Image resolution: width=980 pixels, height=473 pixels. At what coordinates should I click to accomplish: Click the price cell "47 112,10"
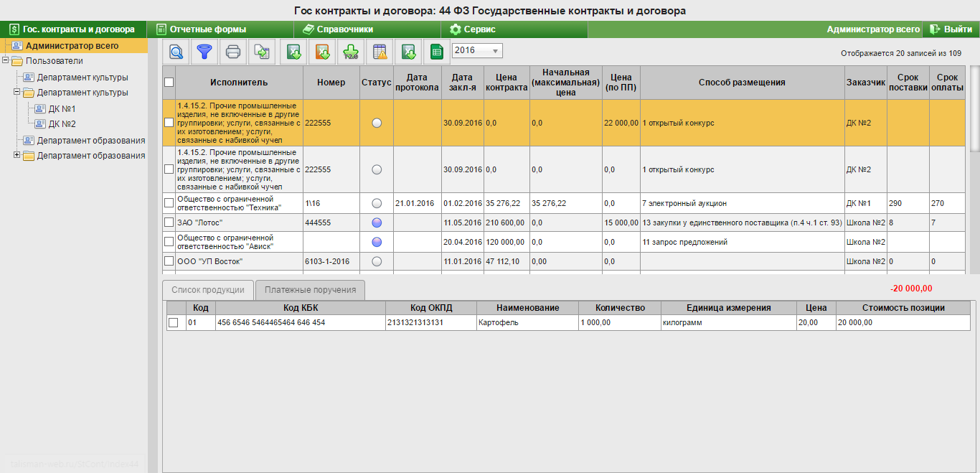(x=507, y=261)
